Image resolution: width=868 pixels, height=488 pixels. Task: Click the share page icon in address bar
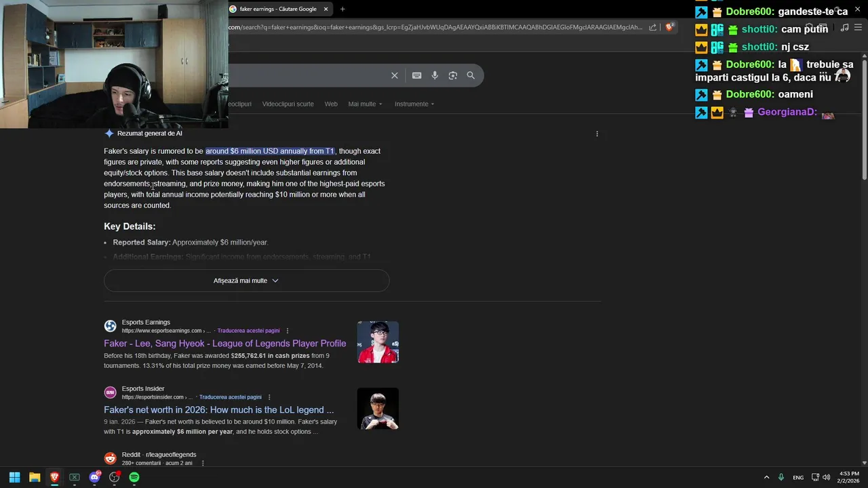pyautogui.click(x=652, y=27)
